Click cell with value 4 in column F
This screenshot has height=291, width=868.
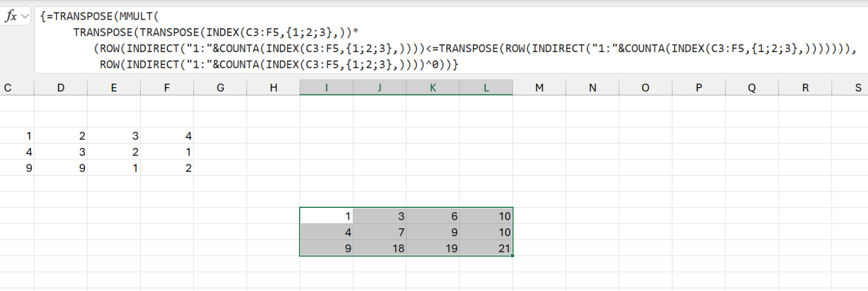pyautogui.click(x=167, y=136)
